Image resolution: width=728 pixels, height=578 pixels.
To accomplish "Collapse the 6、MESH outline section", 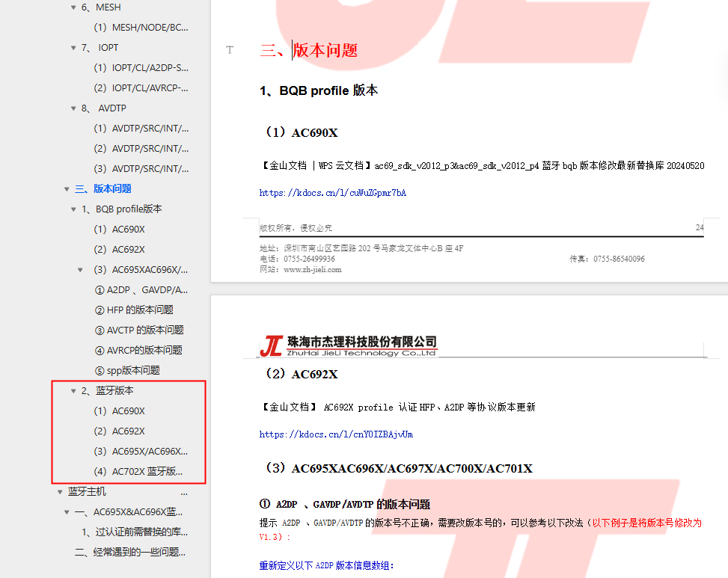I will tap(73, 7).
